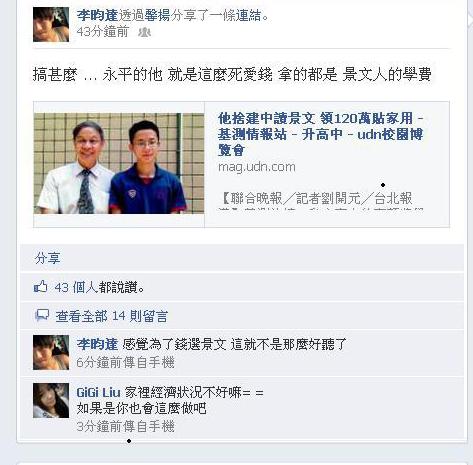Click 李昀達's avatar in first comment
473x465 pixels.
51,352
